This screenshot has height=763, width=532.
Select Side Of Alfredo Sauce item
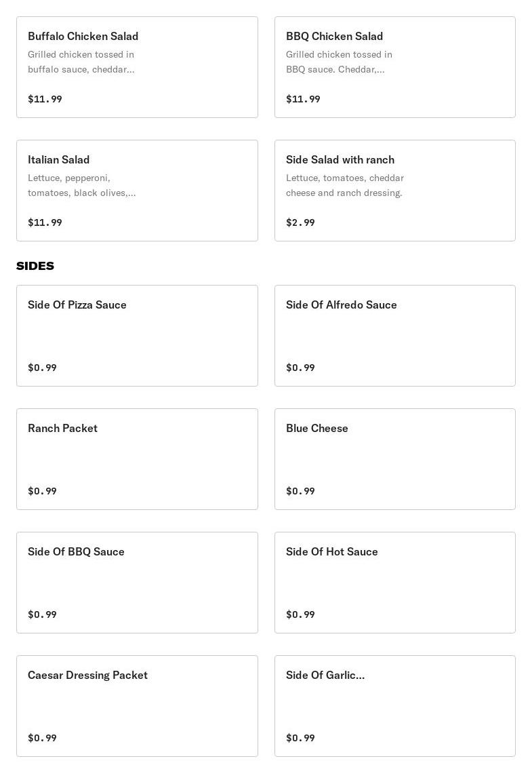click(x=394, y=336)
